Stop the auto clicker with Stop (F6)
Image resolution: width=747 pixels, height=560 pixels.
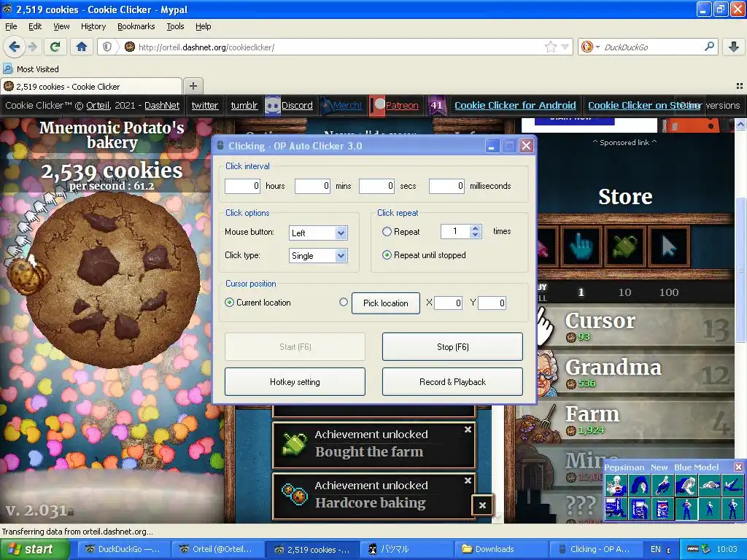pos(452,346)
